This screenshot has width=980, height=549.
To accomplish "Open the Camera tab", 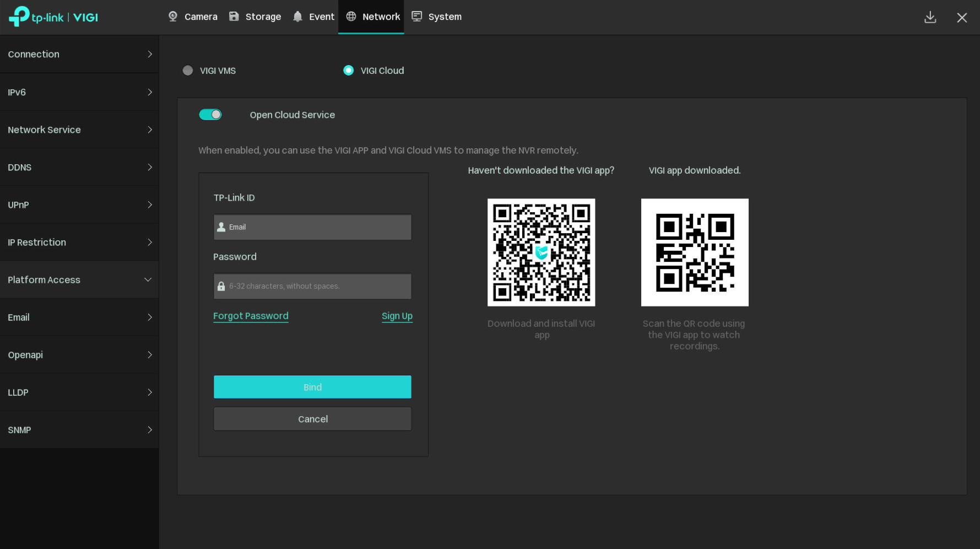I will coord(192,17).
